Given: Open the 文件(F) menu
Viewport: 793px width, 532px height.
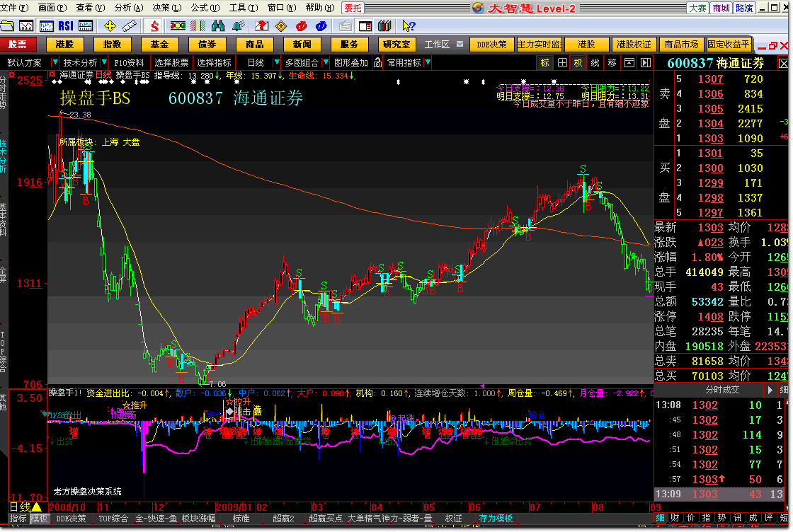Looking at the screenshot, I should pyautogui.click(x=15, y=8).
